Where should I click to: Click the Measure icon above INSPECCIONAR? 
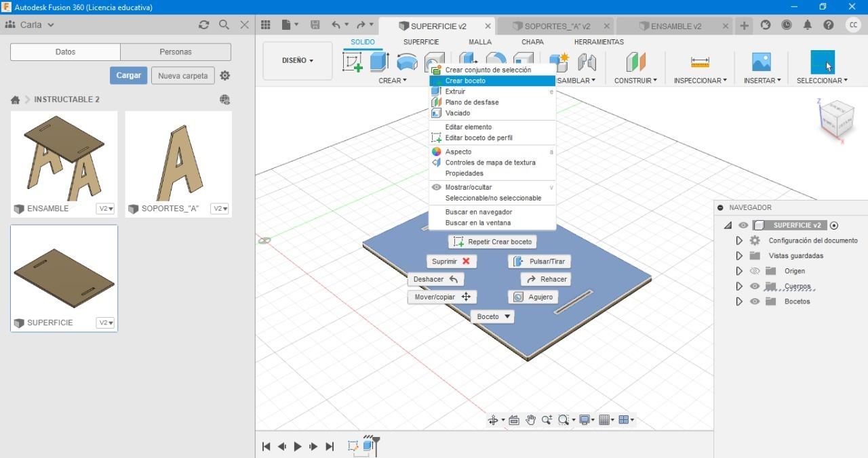[700, 62]
